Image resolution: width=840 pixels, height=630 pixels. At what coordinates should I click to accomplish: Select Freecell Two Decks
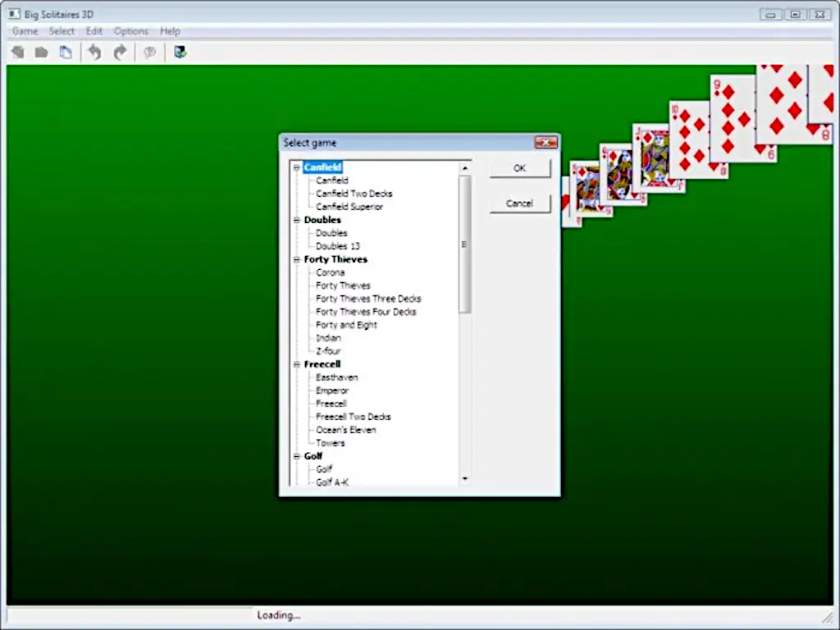click(353, 417)
